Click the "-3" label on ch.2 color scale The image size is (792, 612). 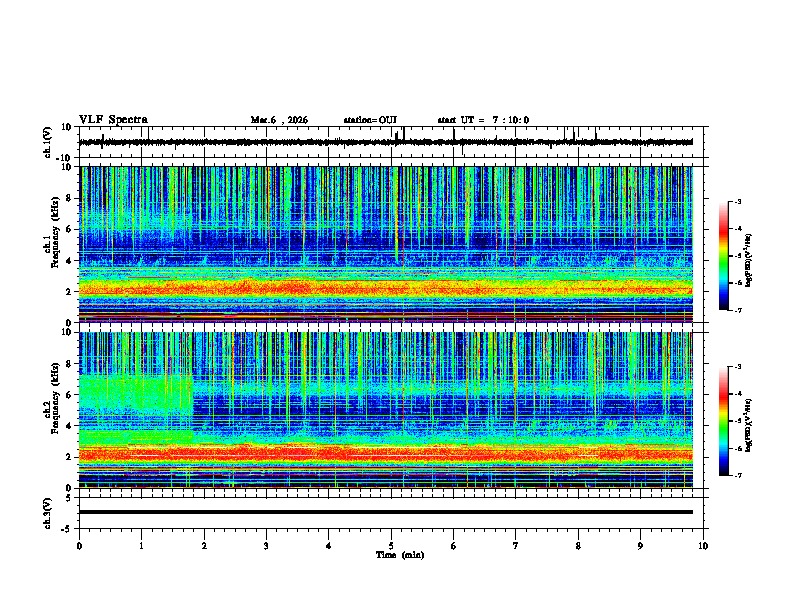pos(738,367)
